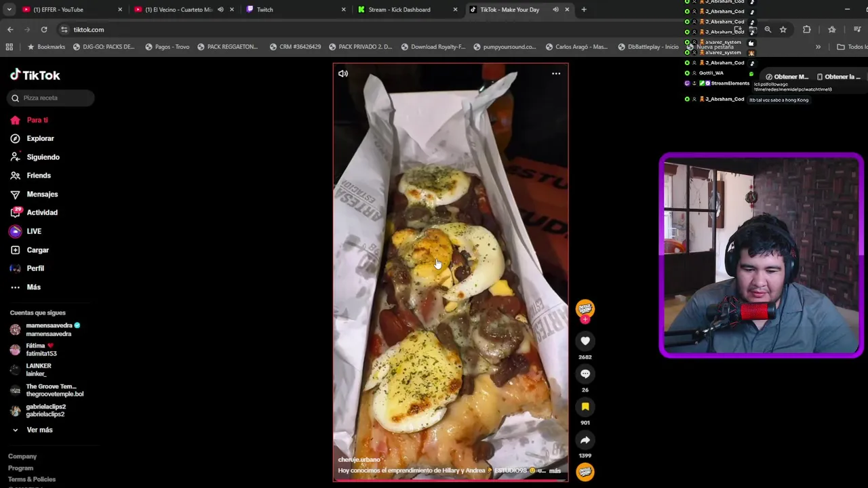Click the TikTok logo
This screenshot has width=868, height=488.
click(x=35, y=75)
